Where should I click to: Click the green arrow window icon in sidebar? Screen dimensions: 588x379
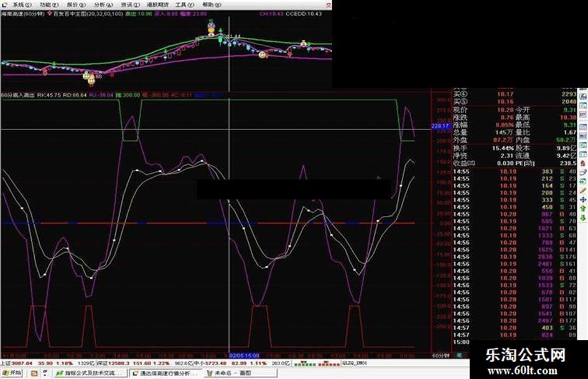tap(583, 181)
